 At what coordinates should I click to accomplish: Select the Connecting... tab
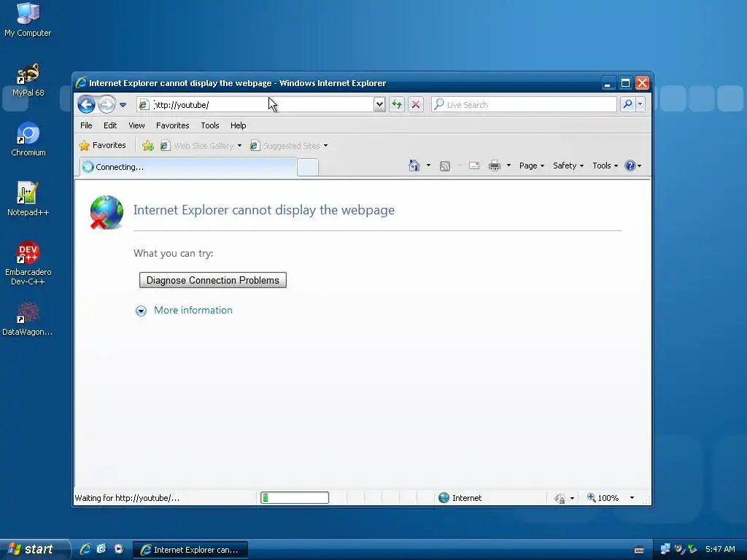(x=188, y=167)
